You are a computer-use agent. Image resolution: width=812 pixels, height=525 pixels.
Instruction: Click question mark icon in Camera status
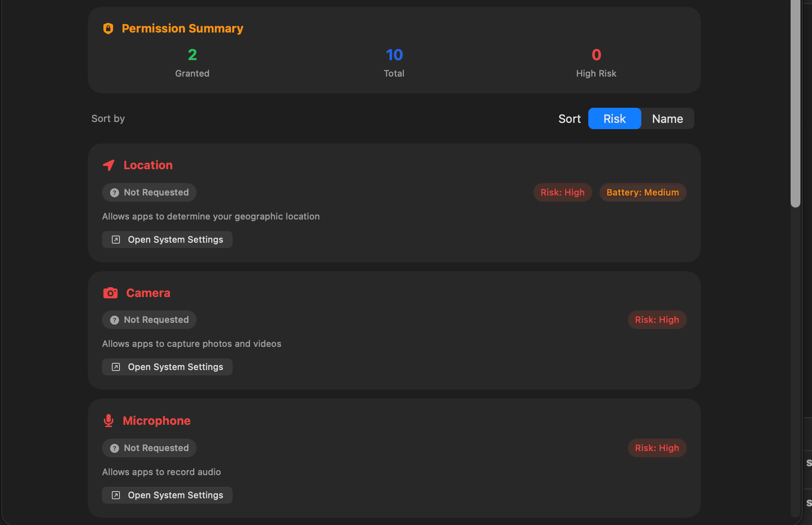pos(115,320)
